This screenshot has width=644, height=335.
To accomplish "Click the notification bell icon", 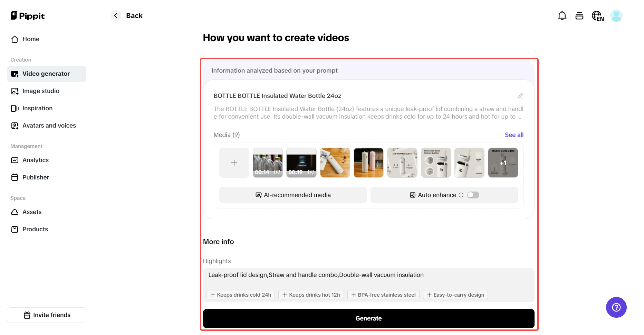I will point(562,16).
